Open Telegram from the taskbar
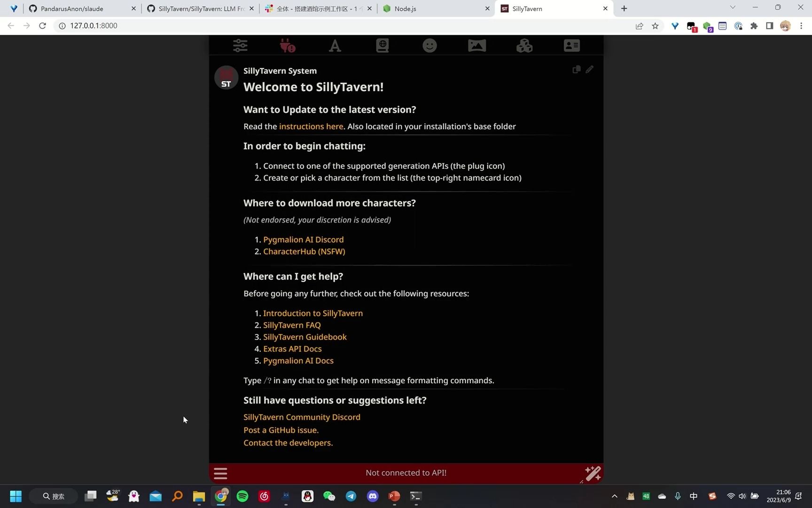Screen dimensions: 812x508 click(351, 496)
